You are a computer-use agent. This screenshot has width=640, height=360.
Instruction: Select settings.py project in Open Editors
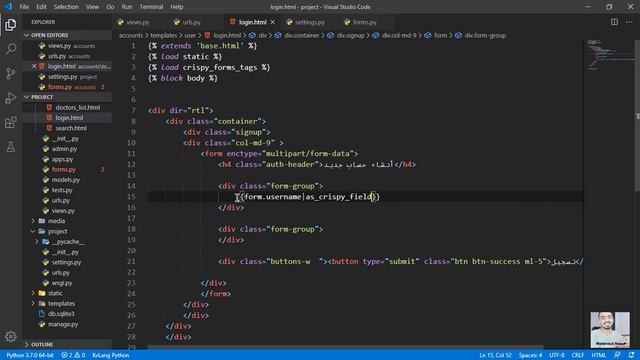(67, 77)
